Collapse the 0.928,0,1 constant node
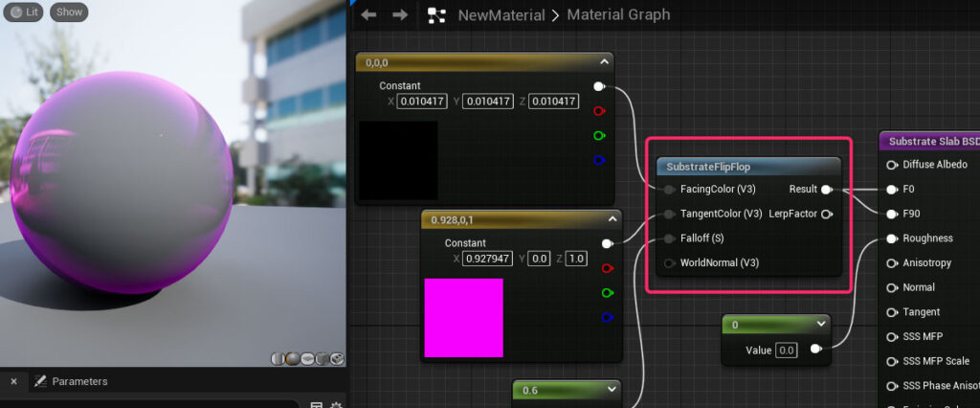The image size is (980, 408). pos(612,219)
